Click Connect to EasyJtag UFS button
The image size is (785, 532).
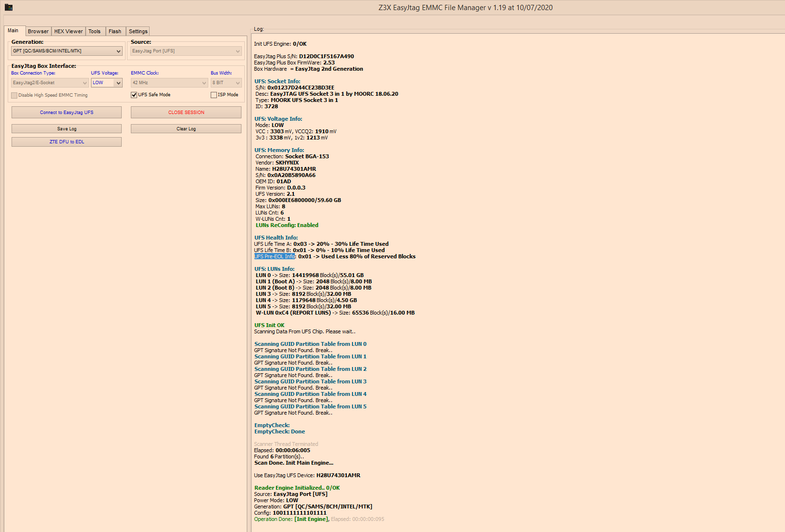click(x=66, y=113)
